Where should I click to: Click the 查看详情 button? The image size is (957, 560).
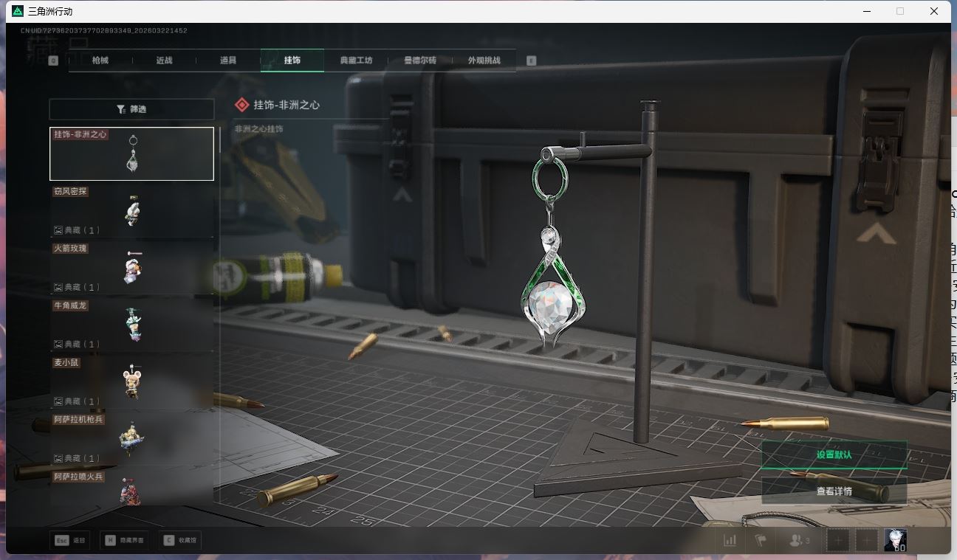(x=834, y=491)
